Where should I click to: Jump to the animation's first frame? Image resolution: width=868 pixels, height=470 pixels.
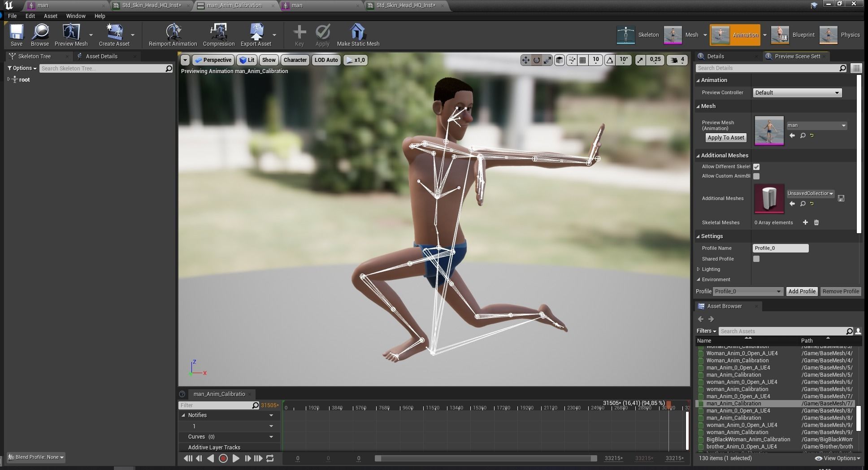(x=188, y=458)
